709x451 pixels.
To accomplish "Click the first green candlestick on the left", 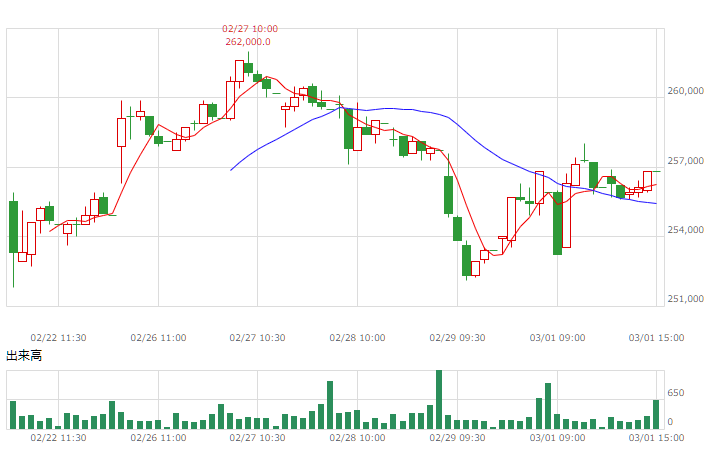I will point(14,227).
